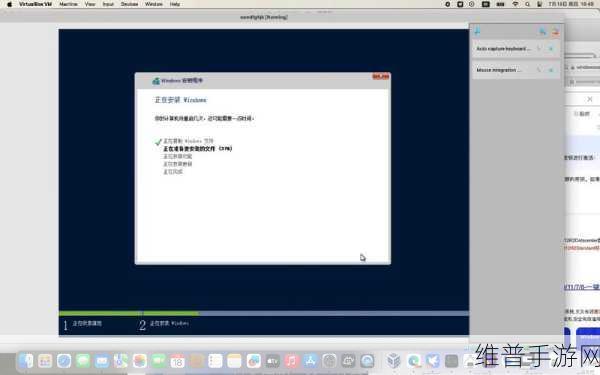The image size is (600, 375).
Task: Dismiss the Auto capture keyboard notification
Action: (551, 49)
